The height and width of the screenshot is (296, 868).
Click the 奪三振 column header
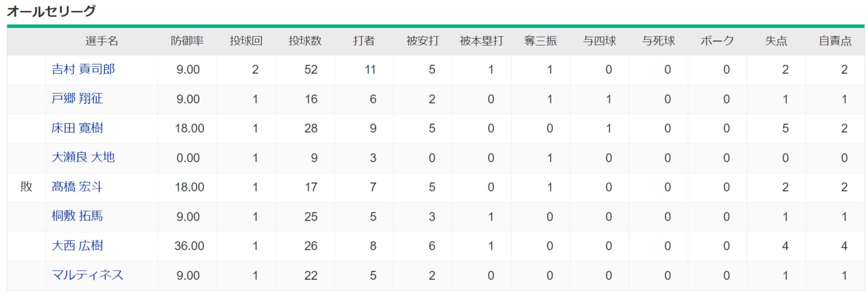541,41
